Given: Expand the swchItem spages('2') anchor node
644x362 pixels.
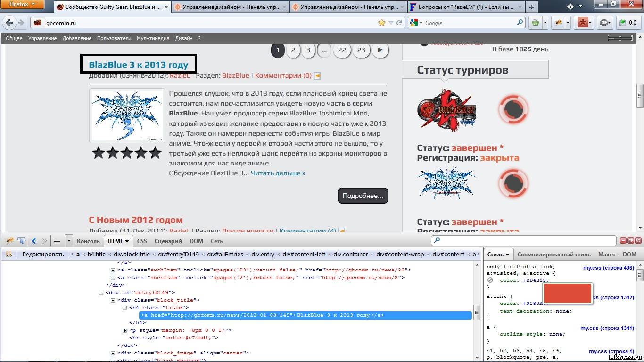Looking at the screenshot, I should tap(113, 278).
